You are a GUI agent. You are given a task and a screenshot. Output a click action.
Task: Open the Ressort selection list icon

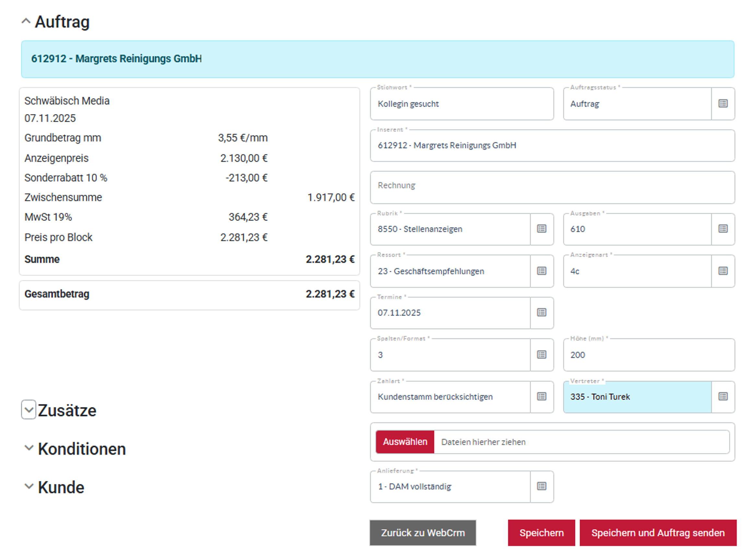pos(541,271)
